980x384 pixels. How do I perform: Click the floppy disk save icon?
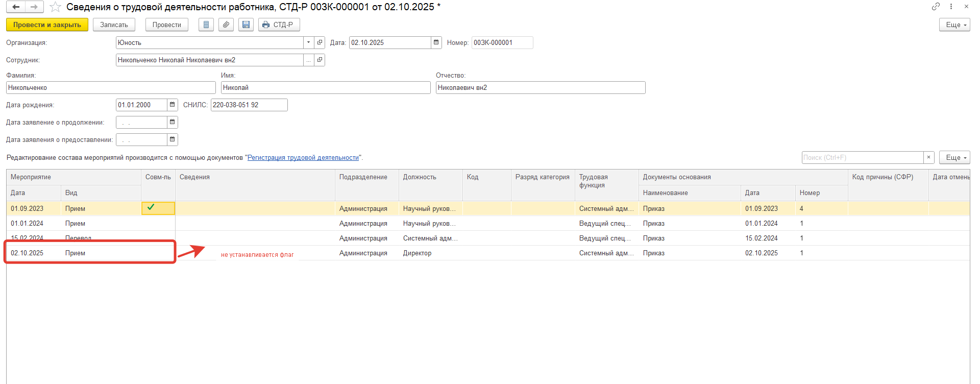[x=246, y=25]
